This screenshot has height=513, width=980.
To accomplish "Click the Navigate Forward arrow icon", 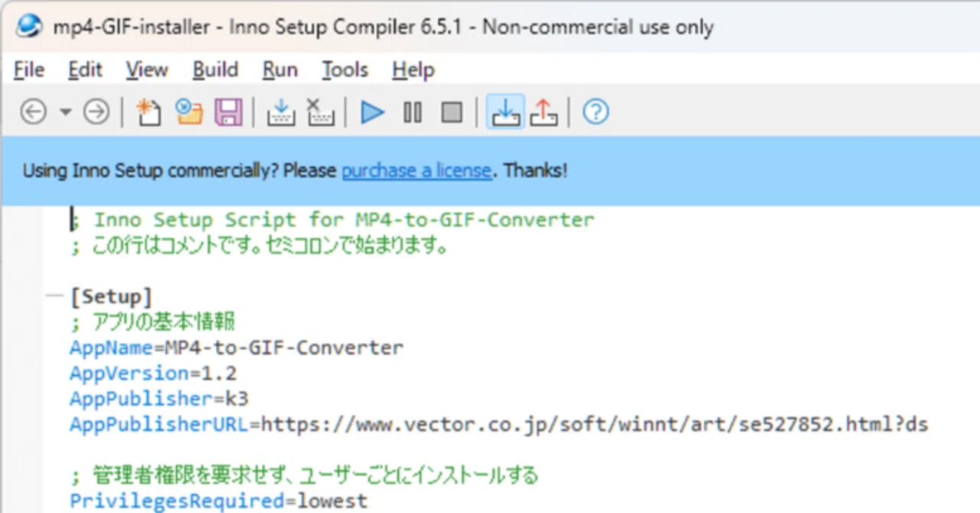I will pyautogui.click(x=96, y=113).
